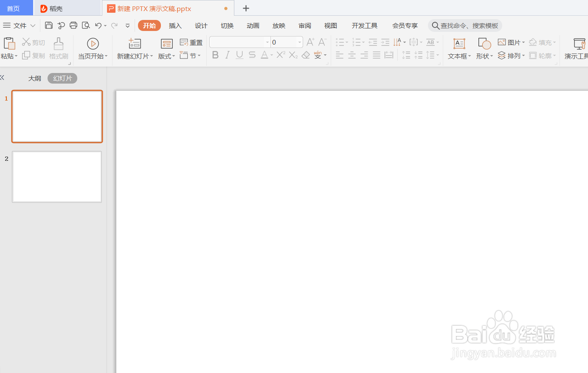The height and width of the screenshot is (373, 588).
Task: Open the font size dropdown
Action: (300, 42)
